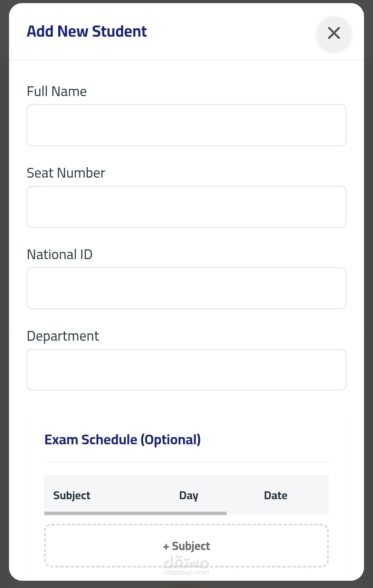Select the National ID input field
Image resolution: width=373 pixels, height=588 pixels.
[x=186, y=288]
